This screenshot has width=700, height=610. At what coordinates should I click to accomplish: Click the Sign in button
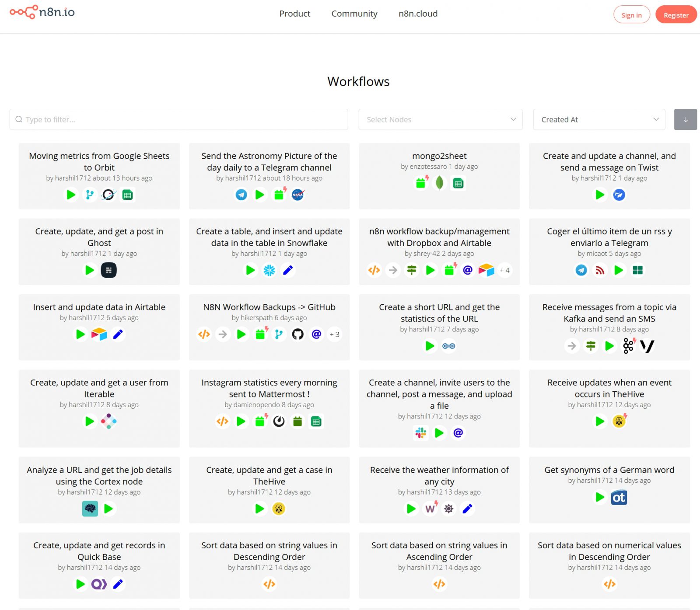(x=631, y=15)
